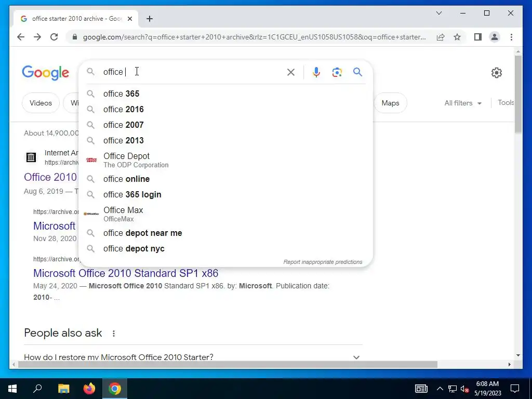Open the tab search chevron
The image size is (532, 399).
pos(438,13)
